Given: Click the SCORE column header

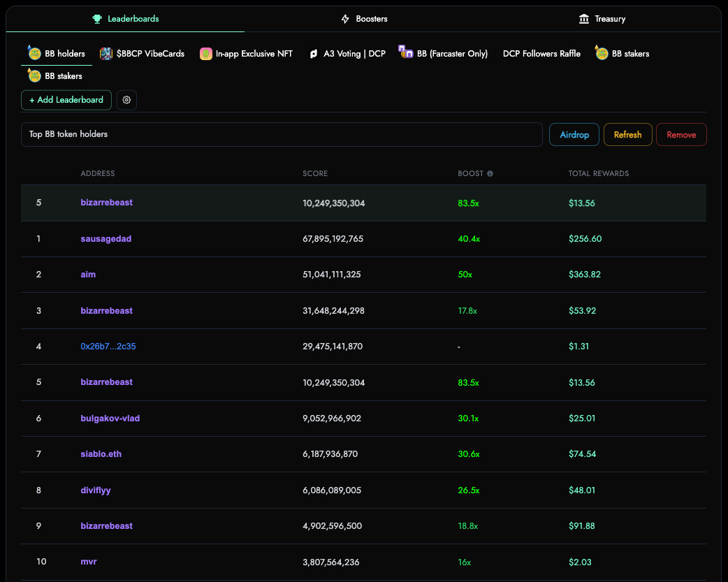Looking at the screenshot, I should [x=315, y=174].
